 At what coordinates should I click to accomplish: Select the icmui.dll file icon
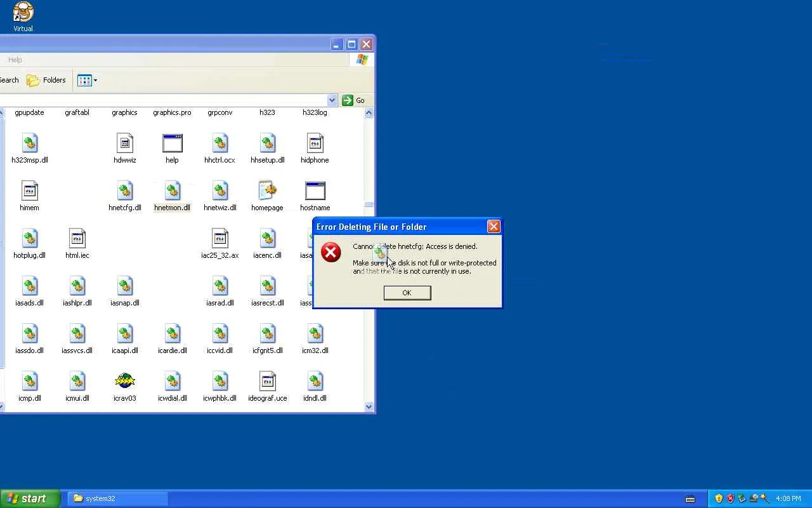pos(77,381)
